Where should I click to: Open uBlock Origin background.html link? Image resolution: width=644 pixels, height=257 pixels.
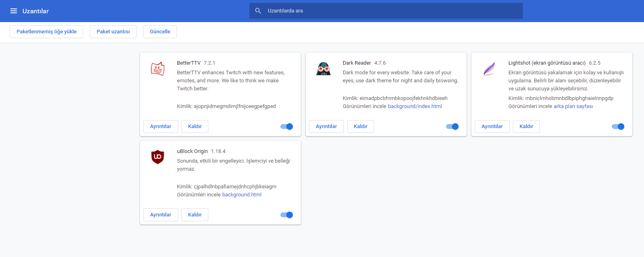pos(242,195)
